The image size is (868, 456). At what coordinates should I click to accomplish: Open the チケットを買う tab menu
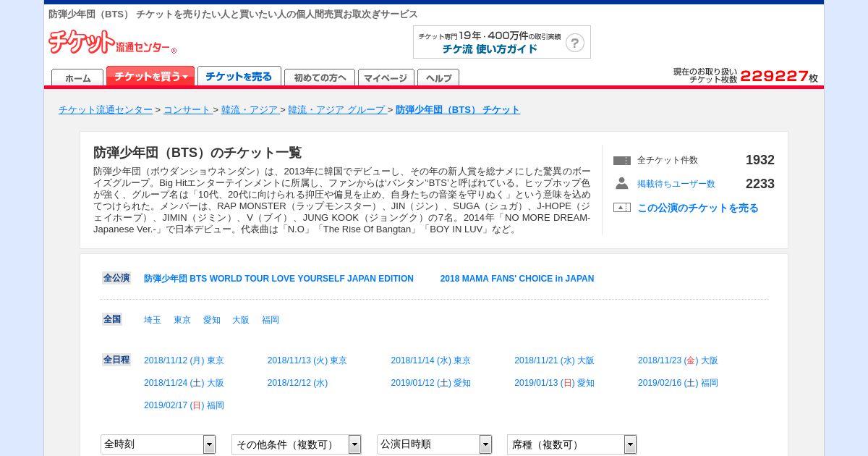(x=150, y=76)
